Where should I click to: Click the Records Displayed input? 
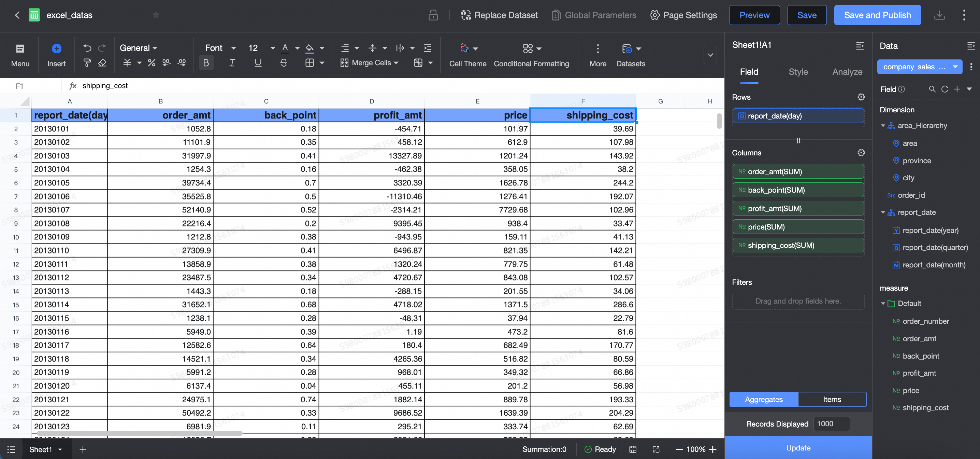(831, 423)
